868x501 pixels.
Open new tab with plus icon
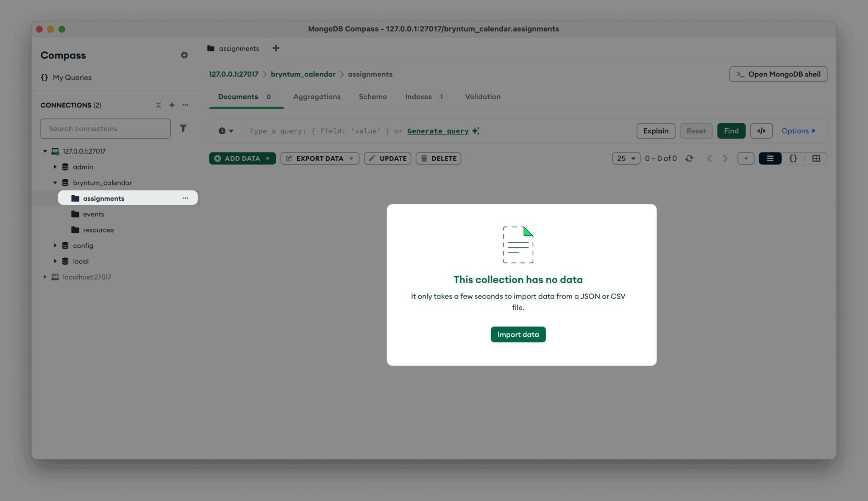click(276, 48)
